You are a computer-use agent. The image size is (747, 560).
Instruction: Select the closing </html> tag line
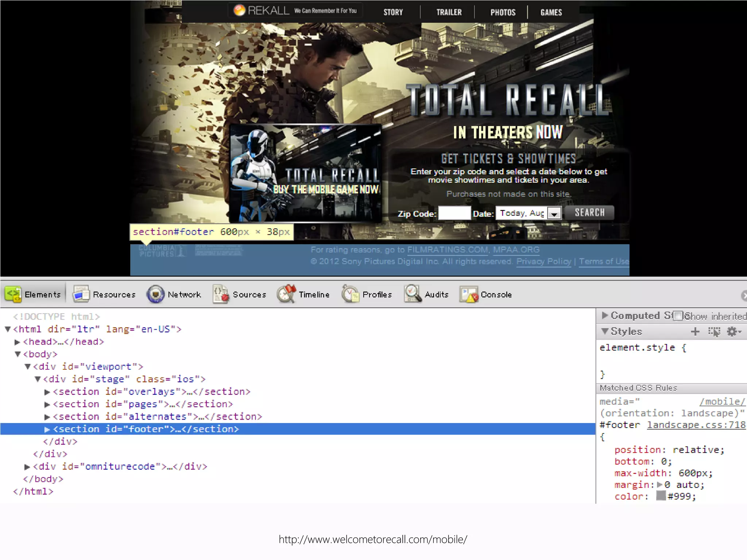(33, 491)
